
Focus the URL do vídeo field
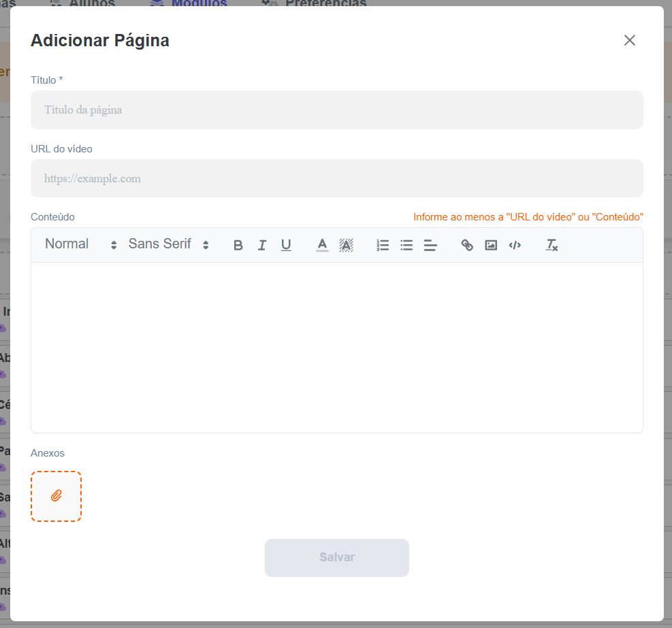337,178
